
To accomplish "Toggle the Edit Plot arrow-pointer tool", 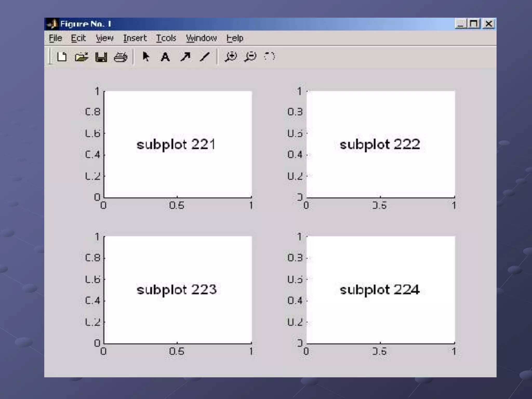I will [x=146, y=56].
